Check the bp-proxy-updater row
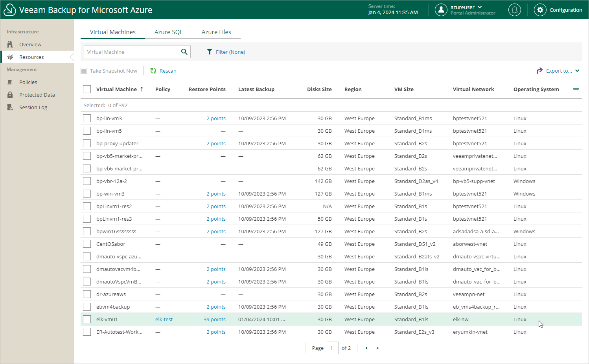589x364 pixels. 87,143
